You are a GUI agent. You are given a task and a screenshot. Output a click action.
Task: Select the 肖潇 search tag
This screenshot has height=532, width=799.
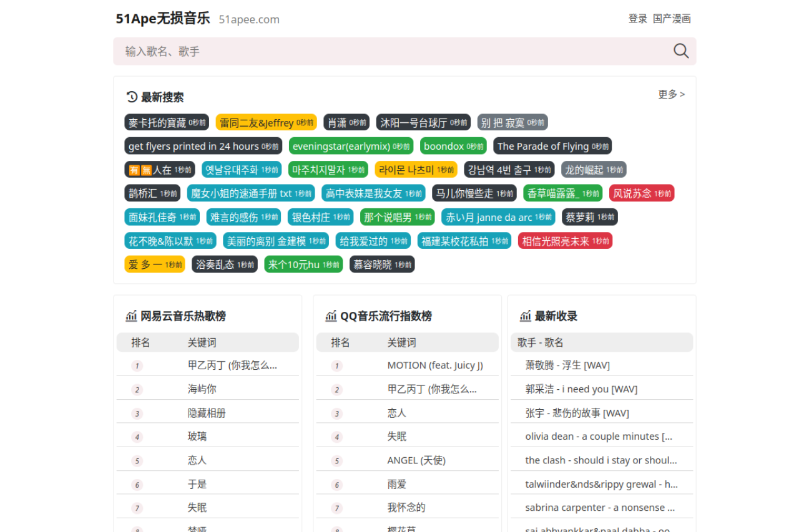click(346, 122)
